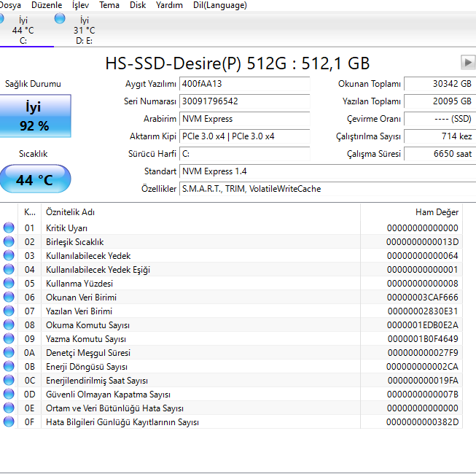Click raw value 0000001EDB0E2A

tap(422, 325)
